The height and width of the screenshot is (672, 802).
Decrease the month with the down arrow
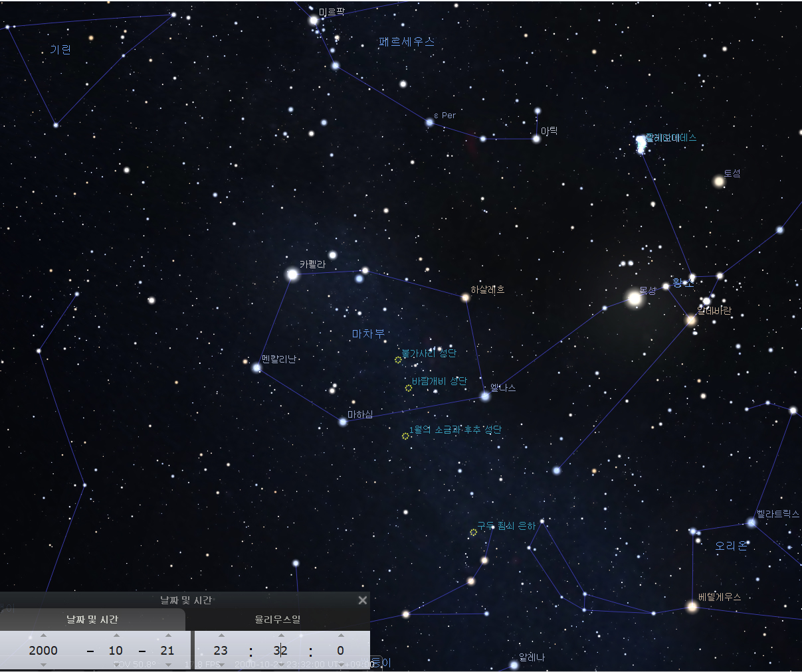coord(116,665)
